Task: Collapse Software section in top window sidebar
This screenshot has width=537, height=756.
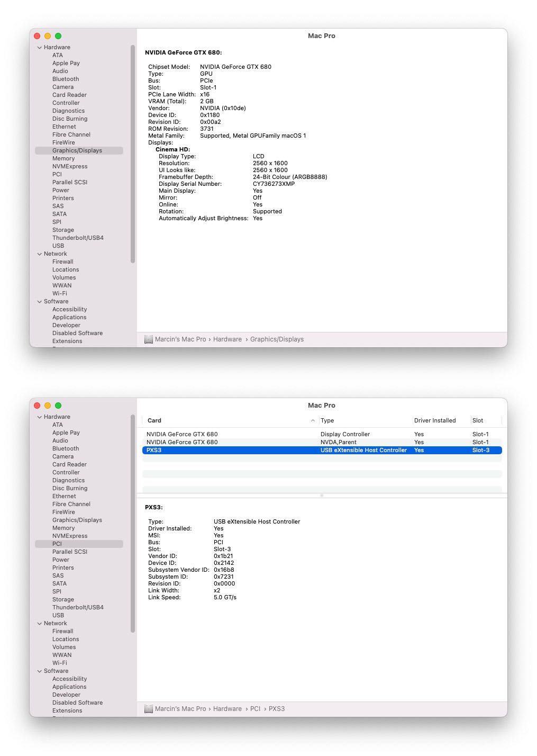Action: 40,302
